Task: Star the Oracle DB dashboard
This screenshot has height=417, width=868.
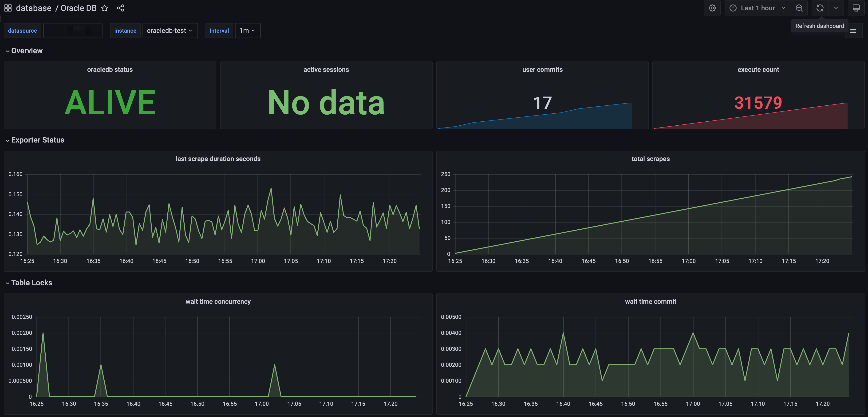Action: tap(105, 8)
